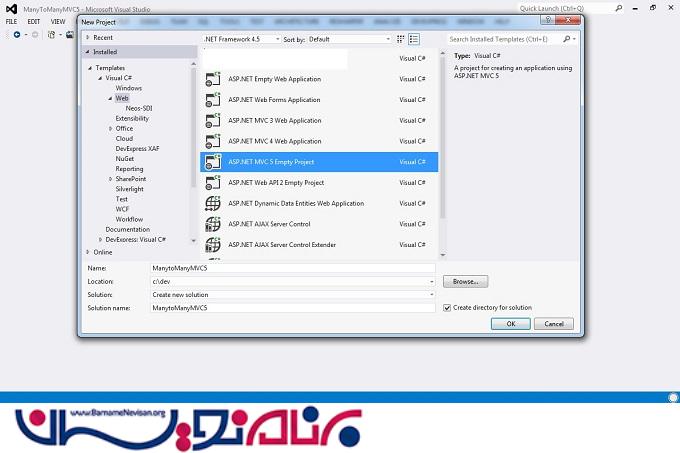Screen dimensions: 680x453
Task: Click the Cancel button
Action: 554,324
